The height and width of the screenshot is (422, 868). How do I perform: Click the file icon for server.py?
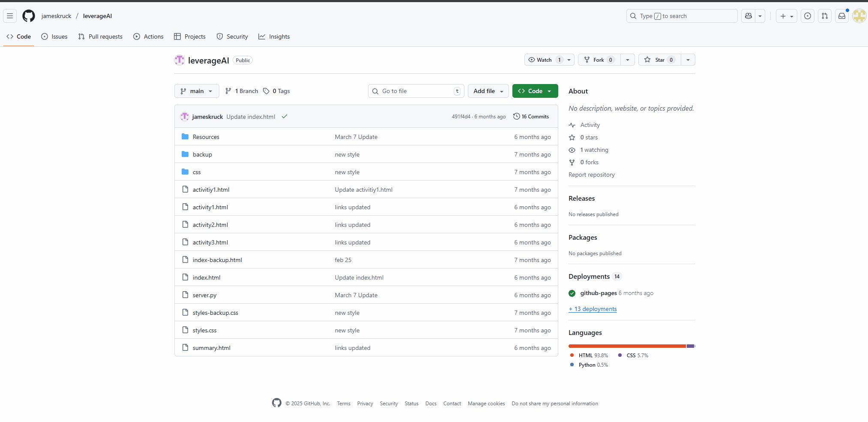[185, 295]
